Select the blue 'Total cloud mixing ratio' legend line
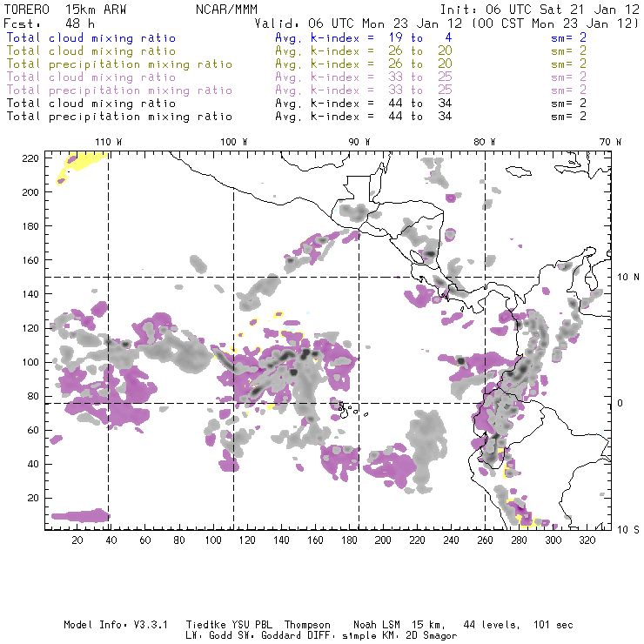644x644 pixels. coord(91,37)
